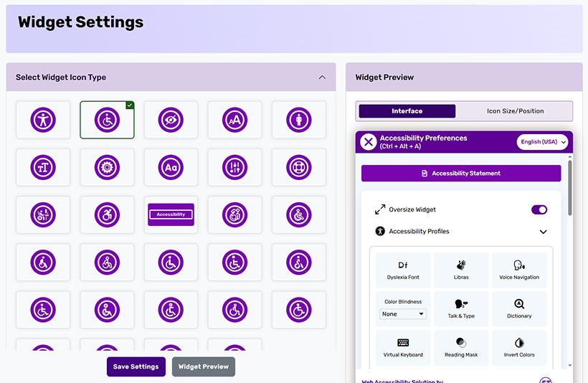The width and height of the screenshot is (588, 383).
Task: Click the preview panel scrollbar thumb
Action: [570, 188]
